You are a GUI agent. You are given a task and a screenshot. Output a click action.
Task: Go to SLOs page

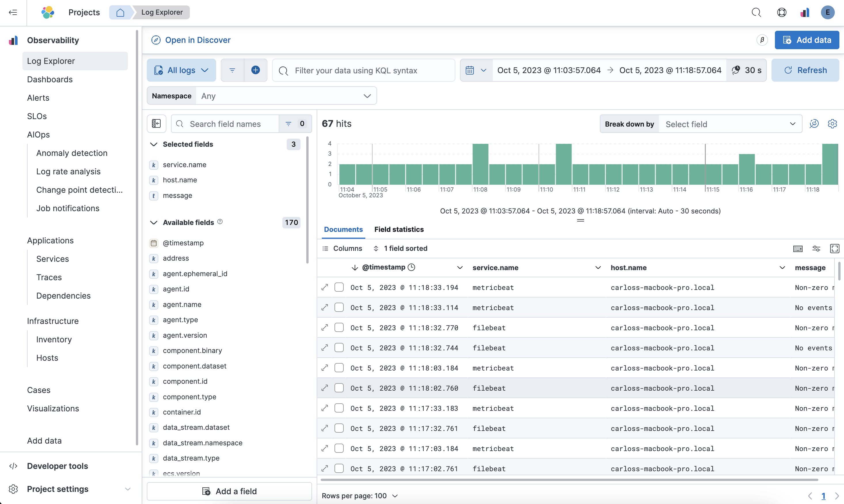37,116
